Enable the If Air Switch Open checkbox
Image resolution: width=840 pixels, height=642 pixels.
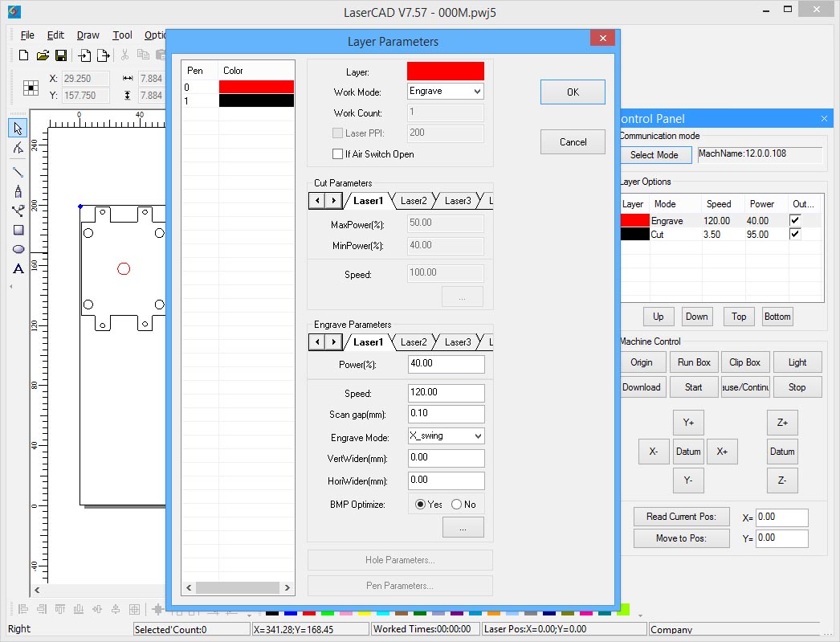point(337,154)
